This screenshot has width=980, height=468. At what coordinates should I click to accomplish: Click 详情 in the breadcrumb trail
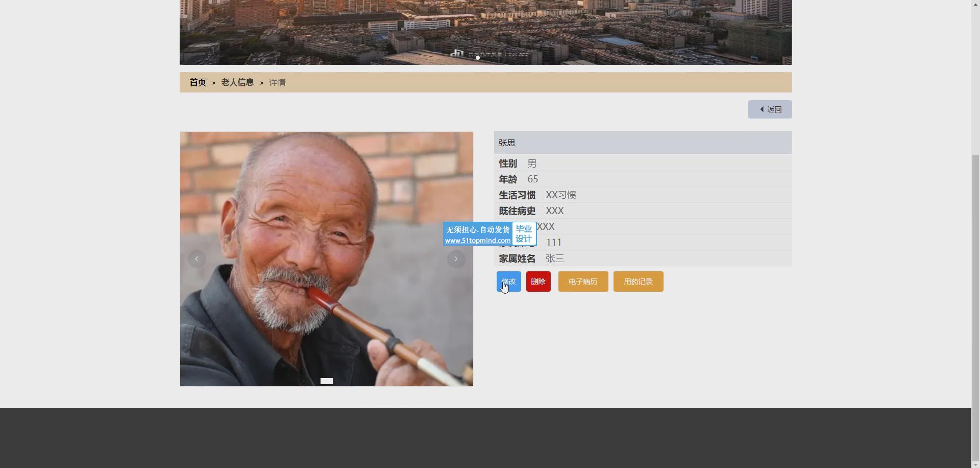coord(277,83)
